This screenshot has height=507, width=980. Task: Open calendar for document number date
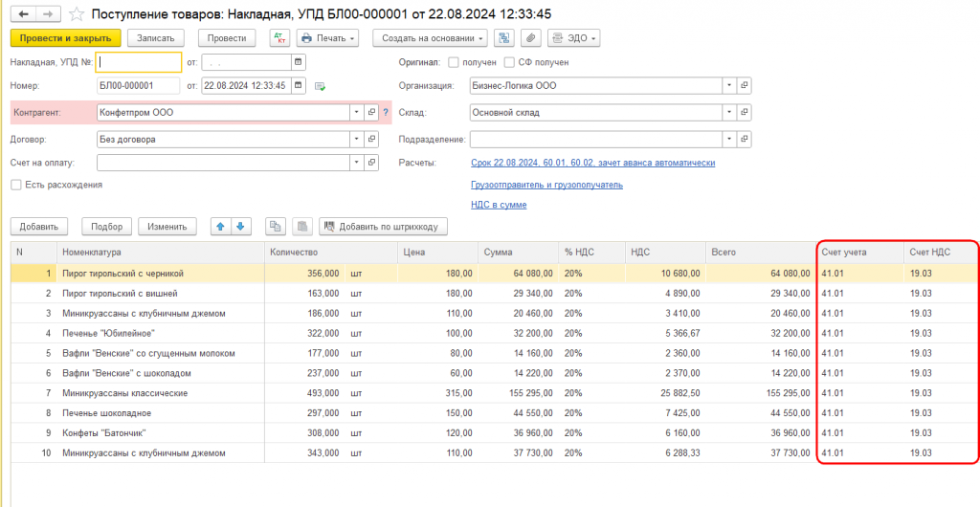(299, 85)
